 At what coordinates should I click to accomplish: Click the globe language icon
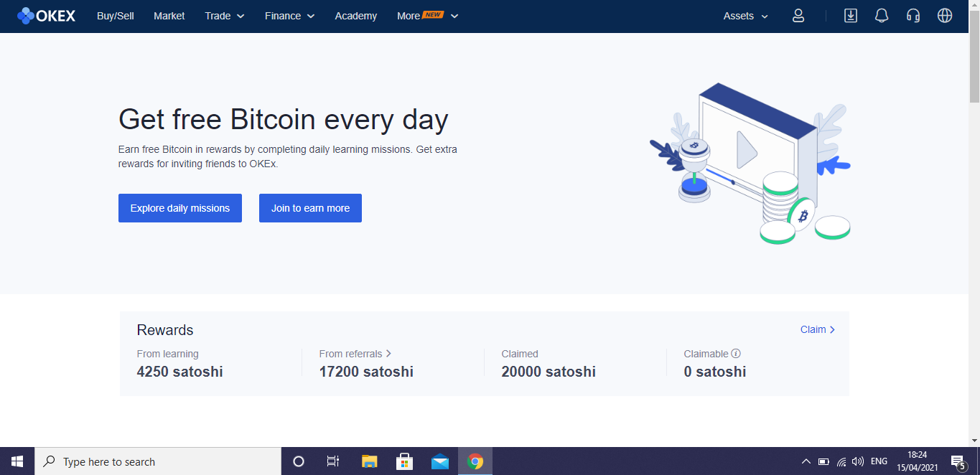(x=944, y=15)
